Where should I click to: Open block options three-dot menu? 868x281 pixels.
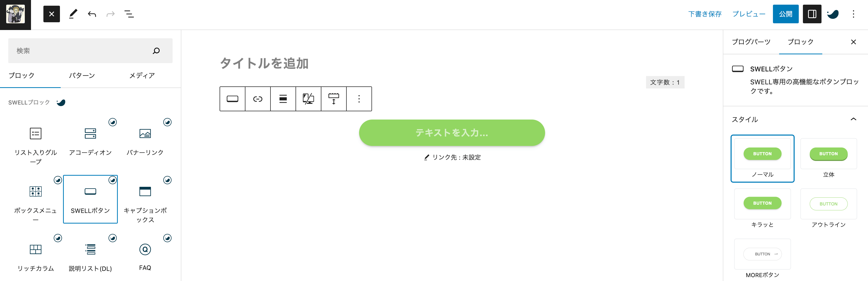(359, 99)
